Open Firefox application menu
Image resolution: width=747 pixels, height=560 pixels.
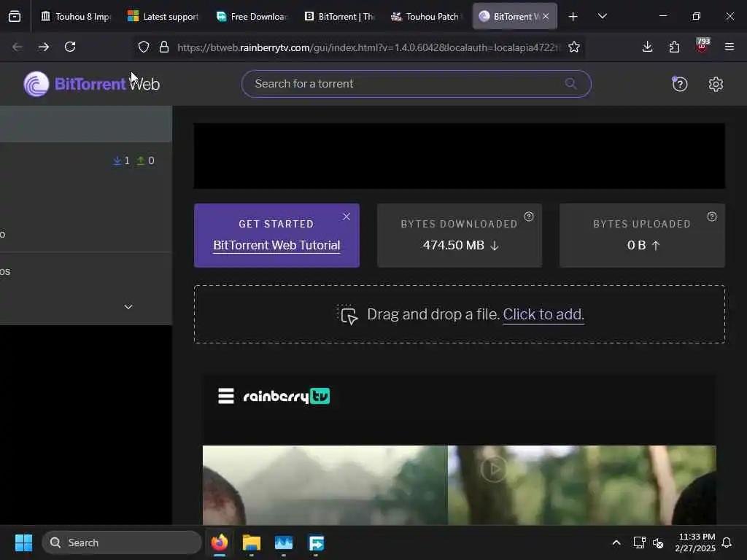coord(729,47)
